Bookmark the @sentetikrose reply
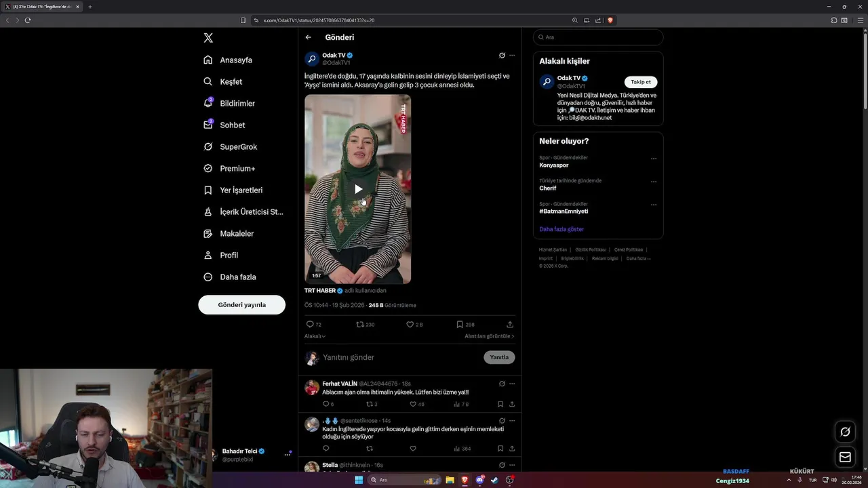The width and height of the screenshot is (868, 488). (x=500, y=449)
